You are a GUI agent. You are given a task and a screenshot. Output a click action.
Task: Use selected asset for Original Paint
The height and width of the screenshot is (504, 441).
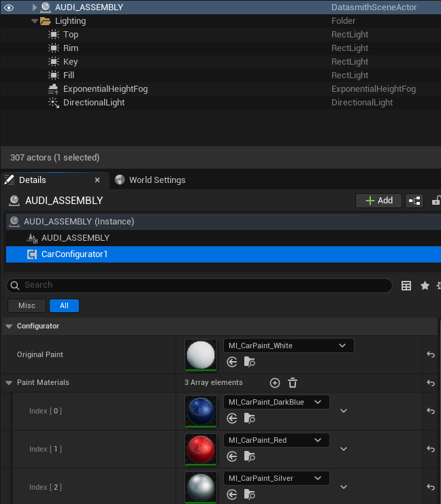[232, 362]
